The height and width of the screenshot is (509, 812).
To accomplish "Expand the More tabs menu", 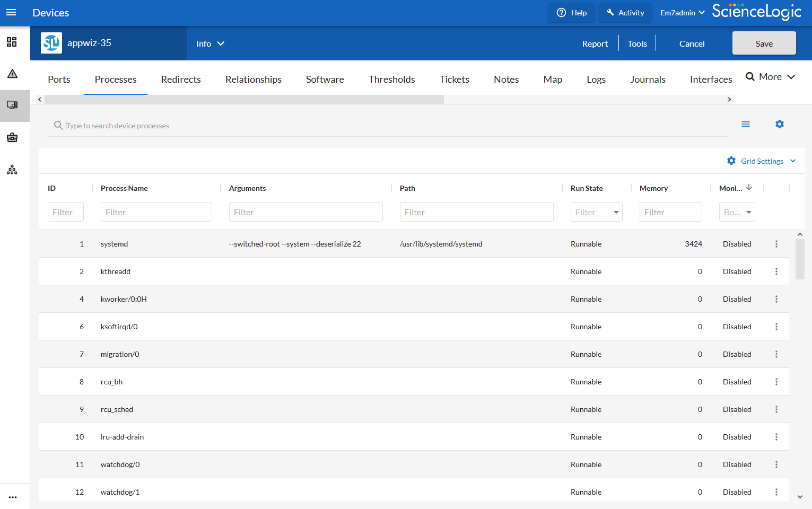I will point(771,77).
